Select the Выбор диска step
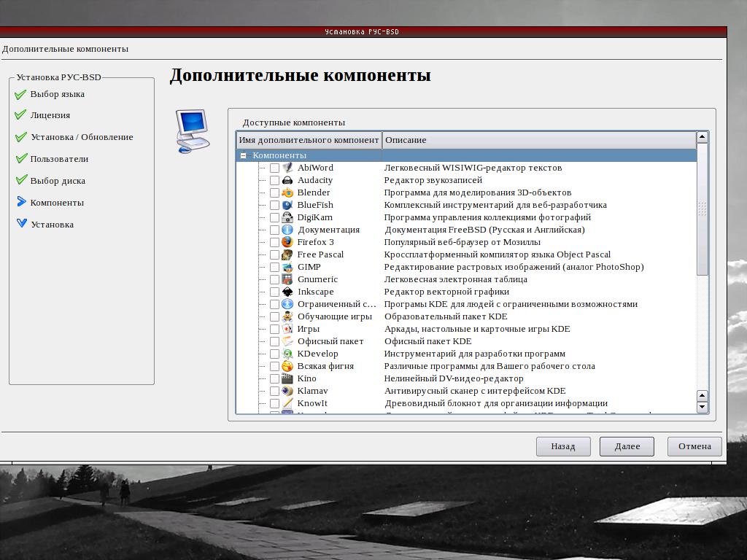This screenshot has width=747, height=560. [58, 181]
